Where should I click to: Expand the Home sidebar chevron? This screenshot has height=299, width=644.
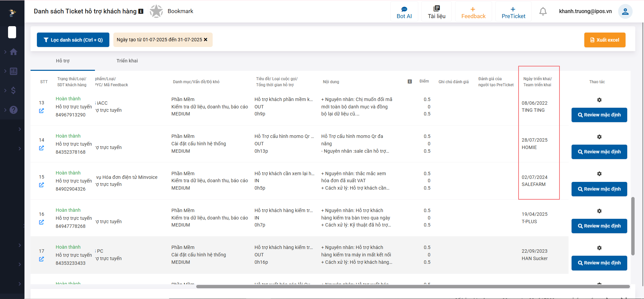(x=5, y=52)
